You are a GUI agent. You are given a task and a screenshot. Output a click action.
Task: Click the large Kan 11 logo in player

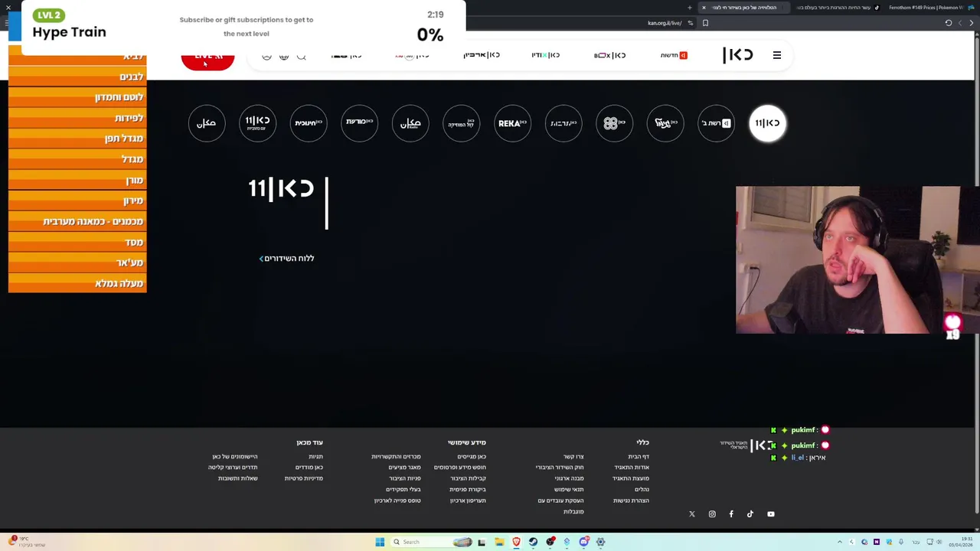tap(281, 188)
